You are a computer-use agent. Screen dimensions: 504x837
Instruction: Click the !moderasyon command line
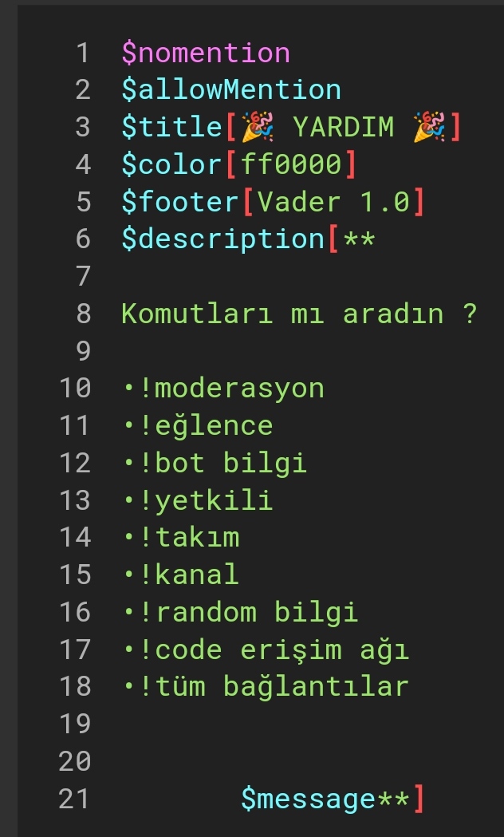(x=231, y=389)
